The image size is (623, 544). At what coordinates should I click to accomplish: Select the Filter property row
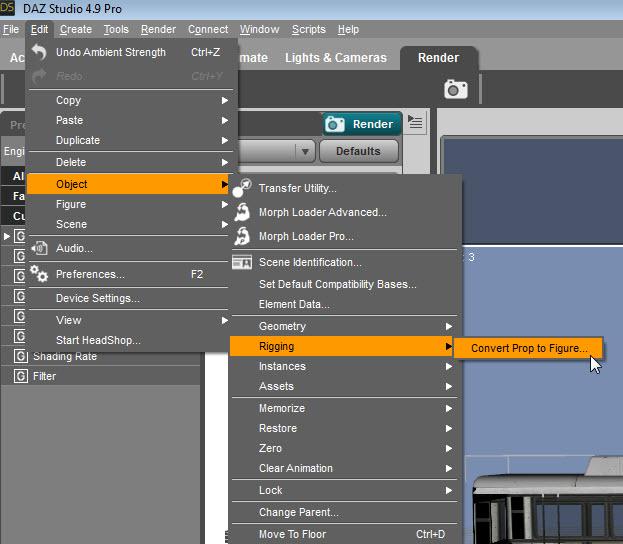click(x=101, y=376)
